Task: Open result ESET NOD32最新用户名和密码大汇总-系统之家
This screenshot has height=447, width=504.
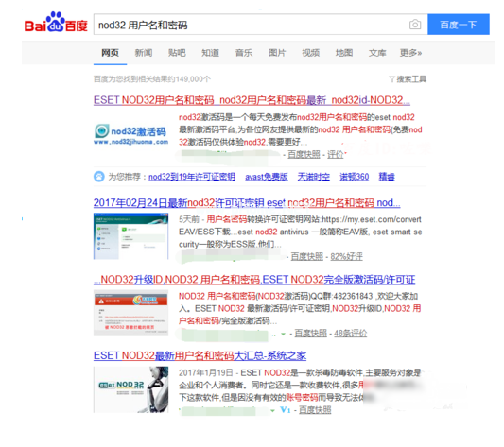Action: point(200,355)
